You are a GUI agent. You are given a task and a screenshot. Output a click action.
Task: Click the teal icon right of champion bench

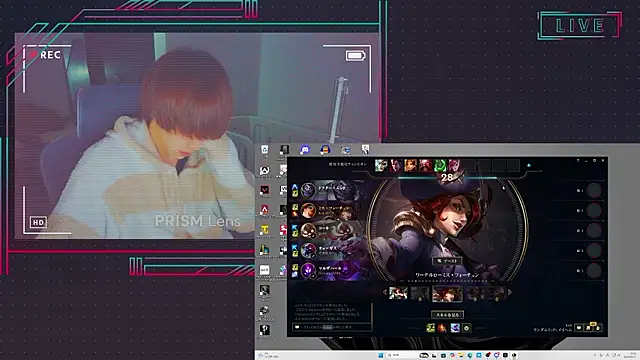pos(529,165)
